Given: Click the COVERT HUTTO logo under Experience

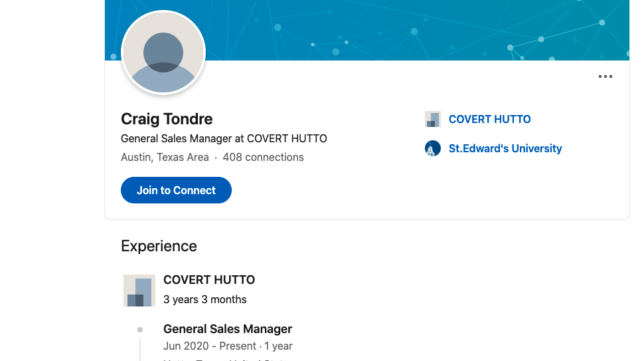Looking at the screenshot, I should click(x=139, y=291).
